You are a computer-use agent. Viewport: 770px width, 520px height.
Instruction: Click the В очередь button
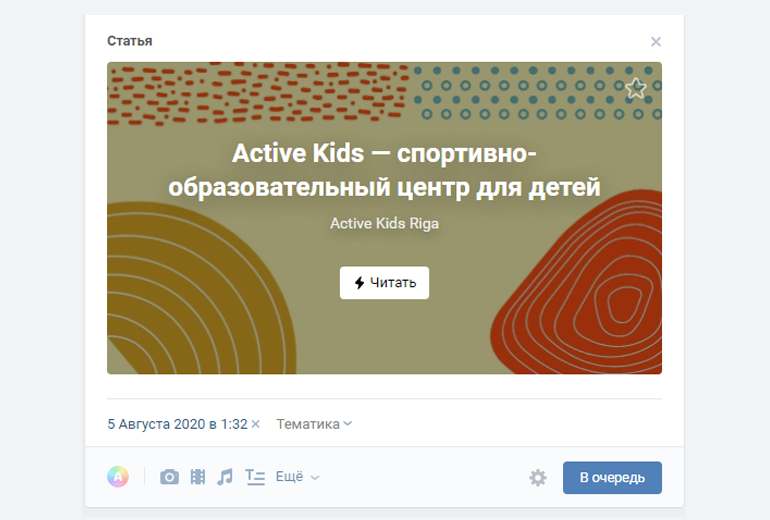pos(612,478)
